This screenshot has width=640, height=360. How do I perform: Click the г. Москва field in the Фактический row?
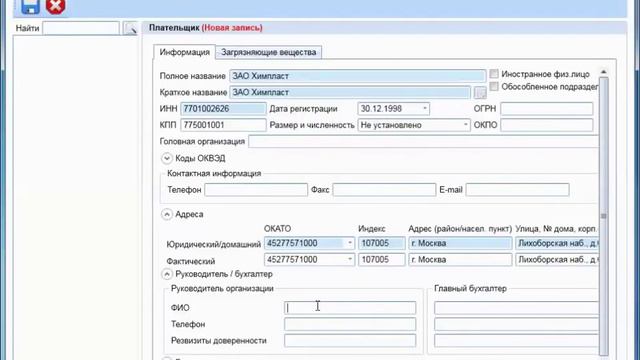[x=460, y=260]
